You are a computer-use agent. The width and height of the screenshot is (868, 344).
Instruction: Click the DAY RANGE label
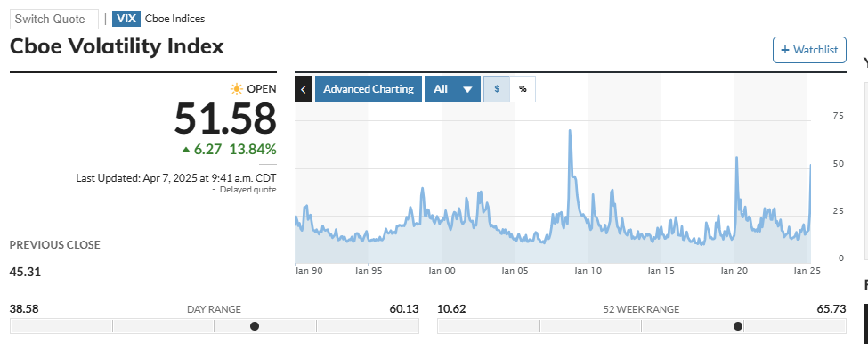215,309
